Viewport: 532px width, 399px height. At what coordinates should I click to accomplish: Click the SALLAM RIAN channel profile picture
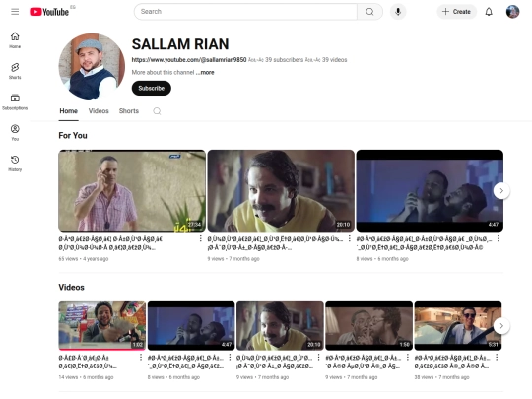pos(92,66)
